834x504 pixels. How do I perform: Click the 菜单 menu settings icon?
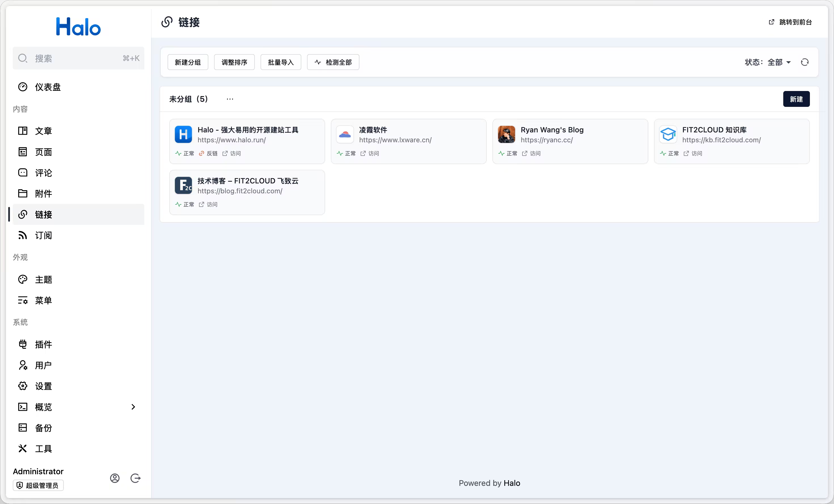point(23,300)
